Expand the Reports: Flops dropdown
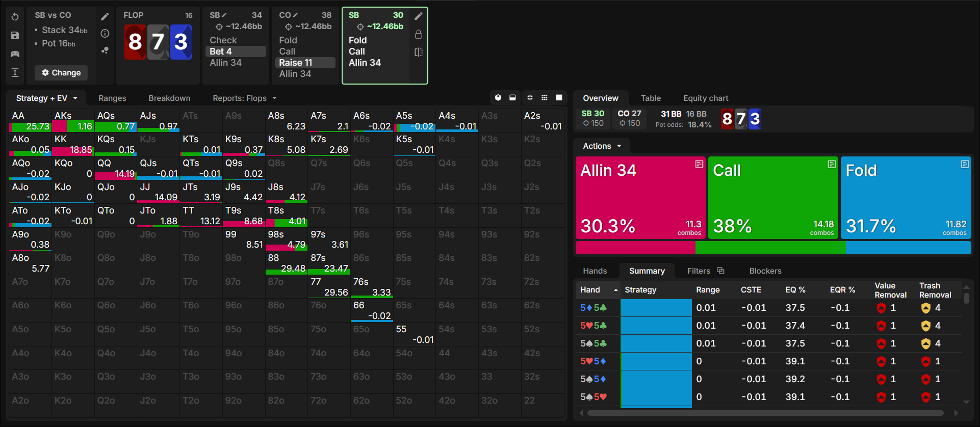This screenshot has width=980, height=427. (x=245, y=98)
